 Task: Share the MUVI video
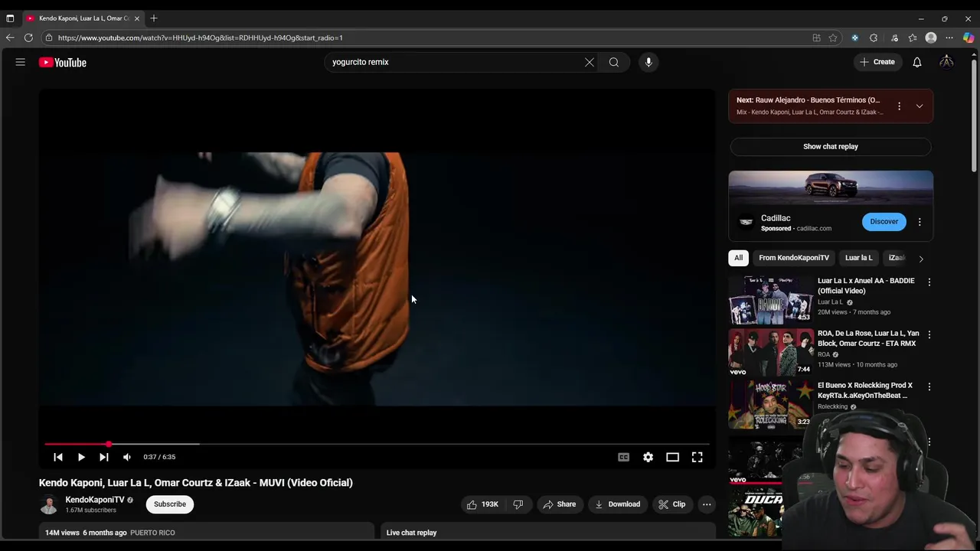tap(560, 504)
